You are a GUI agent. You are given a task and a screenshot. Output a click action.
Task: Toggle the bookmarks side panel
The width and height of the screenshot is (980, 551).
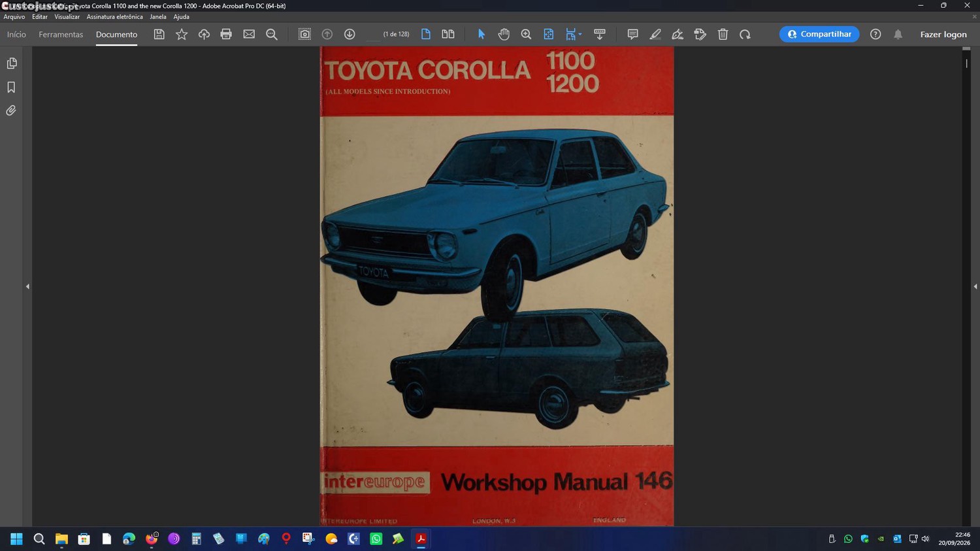(11, 87)
